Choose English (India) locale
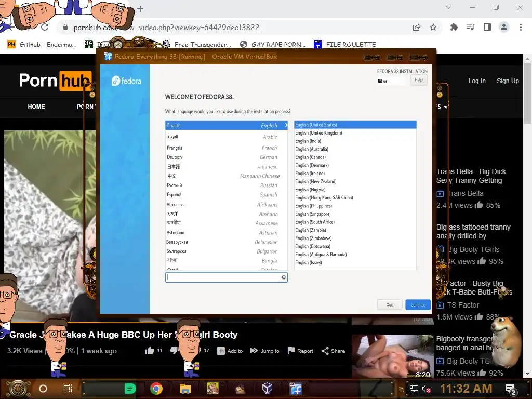This screenshot has width=532, height=399. coord(355,141)
